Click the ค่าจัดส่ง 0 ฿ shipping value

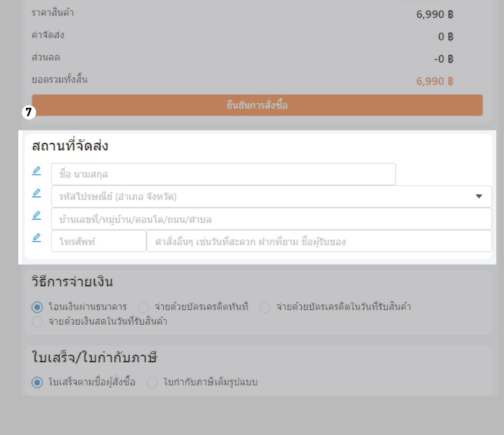pos(446,37)
